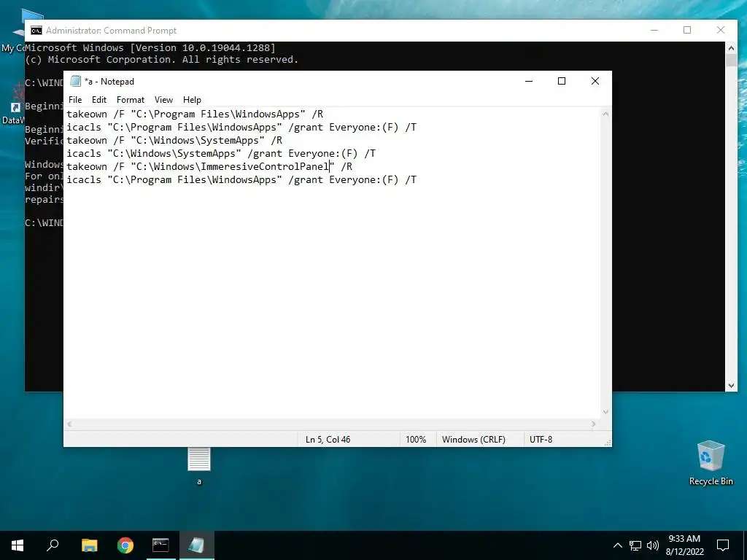Click the Administrator: Command Prompt title text
Viewport: 747px width, 560px height.
[111, 31]
